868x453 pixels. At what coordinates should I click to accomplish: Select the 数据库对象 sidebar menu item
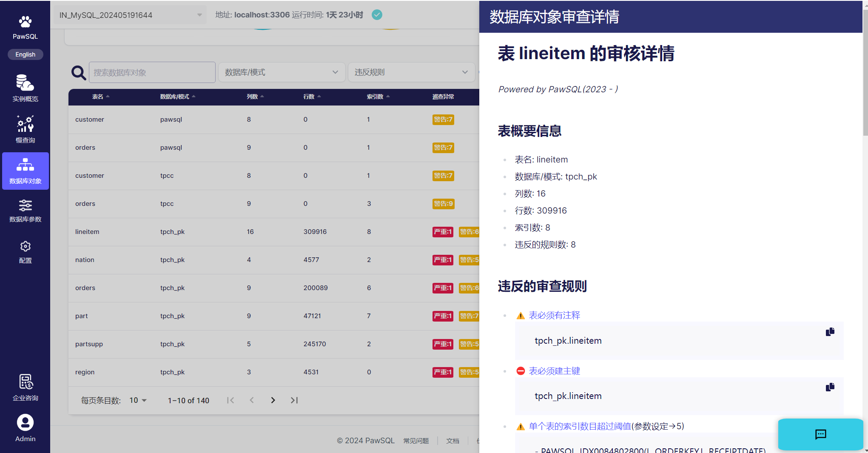pos(25,171)
